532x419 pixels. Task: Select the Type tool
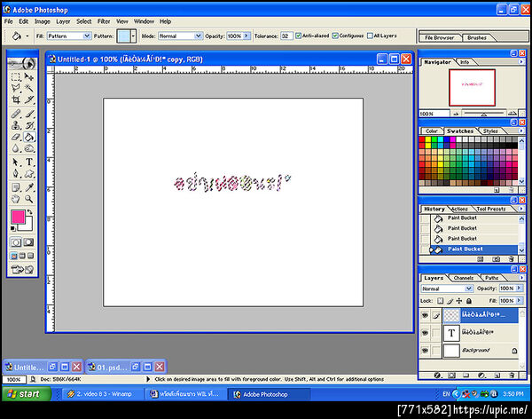(x=29, y=162)
